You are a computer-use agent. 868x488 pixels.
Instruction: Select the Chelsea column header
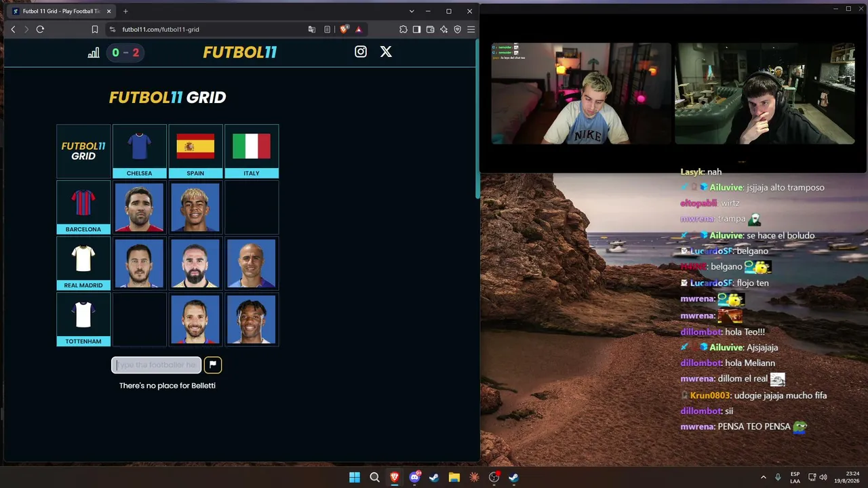click(139, 151)
